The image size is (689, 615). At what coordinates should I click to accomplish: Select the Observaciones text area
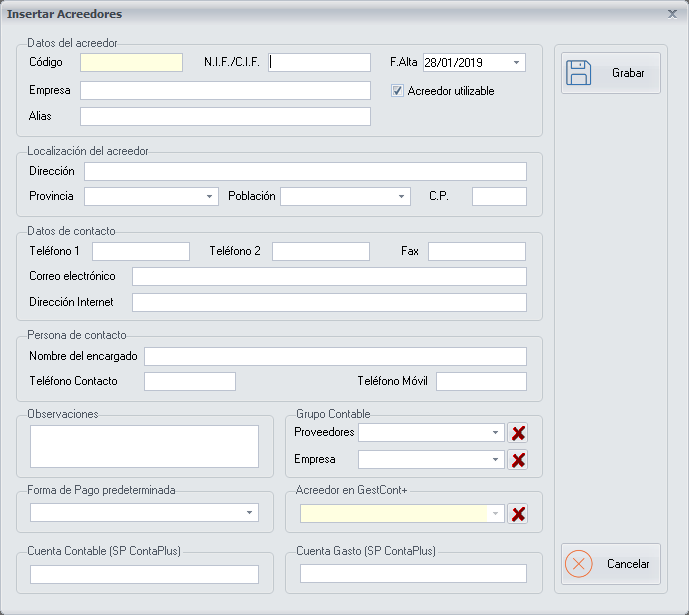[x=144, y=446]
